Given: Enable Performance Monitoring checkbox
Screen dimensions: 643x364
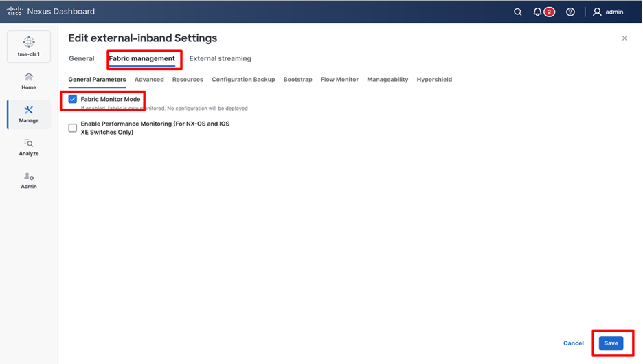Looking at the screenshot, I should click(73, 128).
